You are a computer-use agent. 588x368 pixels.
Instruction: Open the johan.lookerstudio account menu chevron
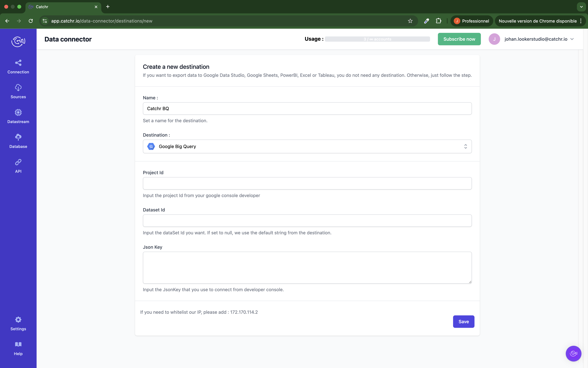point(572,39)
